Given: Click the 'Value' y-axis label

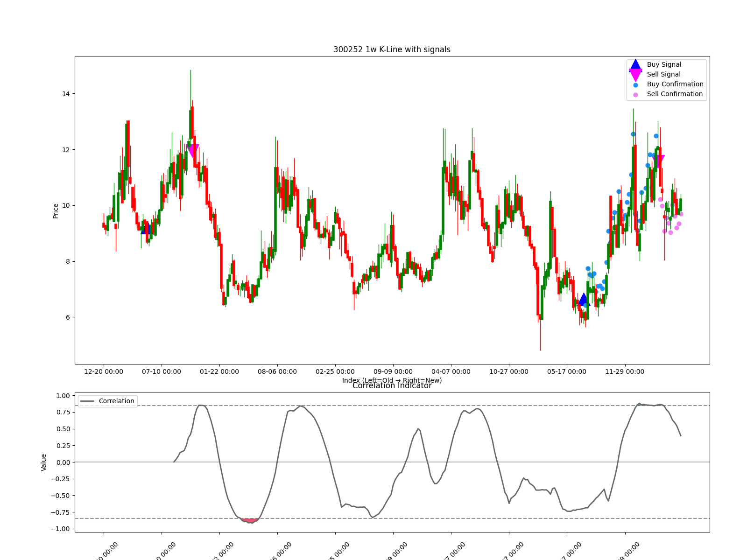Looking at the screenshot, I should click(x=43, y=462).
